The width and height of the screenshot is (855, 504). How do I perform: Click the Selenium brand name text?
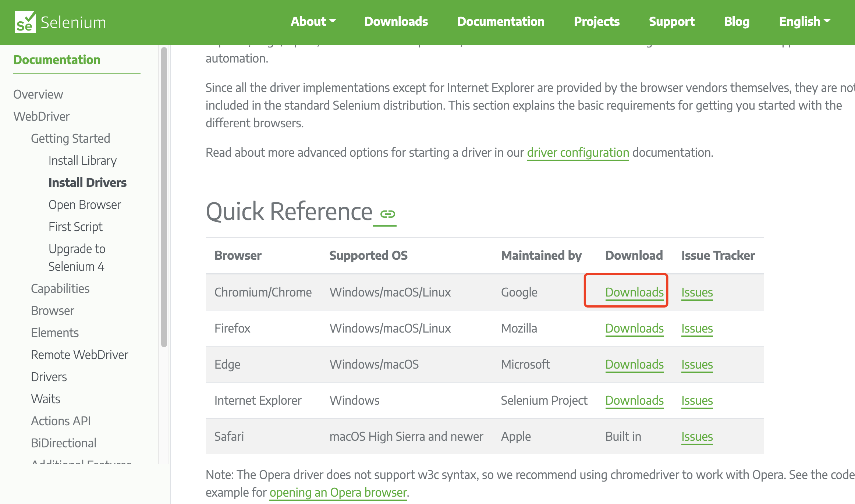[73, 22]
